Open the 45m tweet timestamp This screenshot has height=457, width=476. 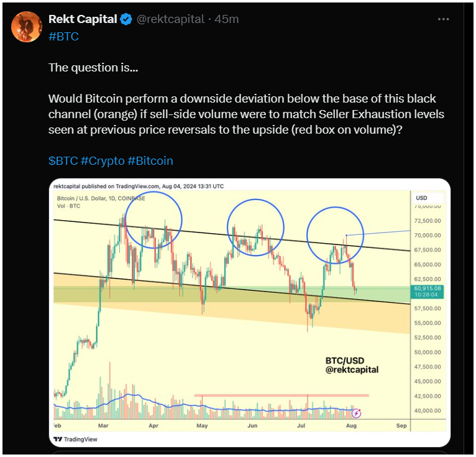(x=226, y=19)
